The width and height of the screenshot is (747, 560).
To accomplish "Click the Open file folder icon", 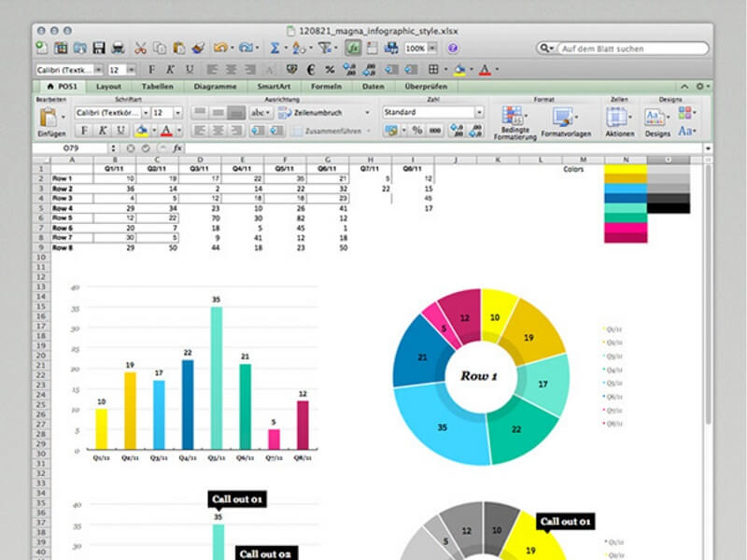I will click(79, 48).
